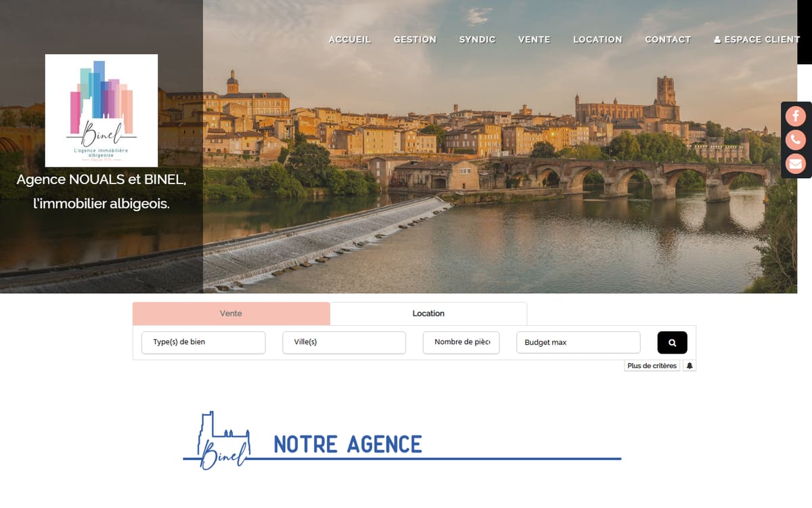Image resolution: width=812 pixels, height=508 pixels.
Task: Click the text l'immobilier albigeois
Action: [x=101, y=203]
